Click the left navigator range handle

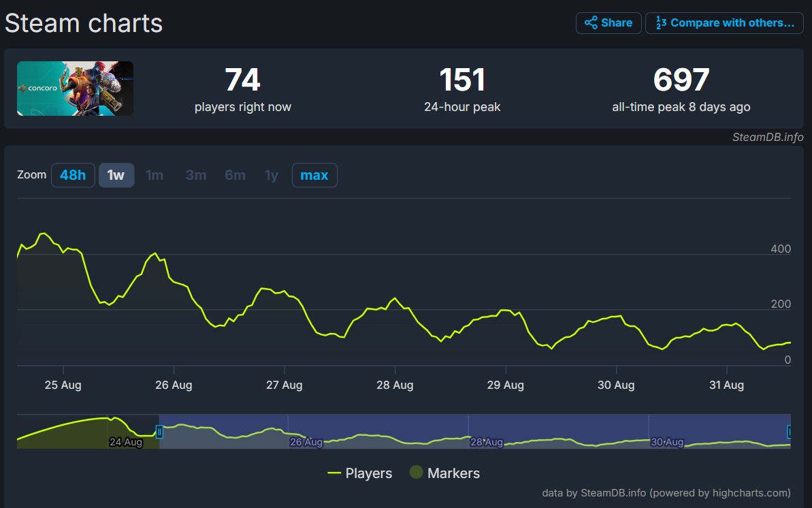[159, 431]
